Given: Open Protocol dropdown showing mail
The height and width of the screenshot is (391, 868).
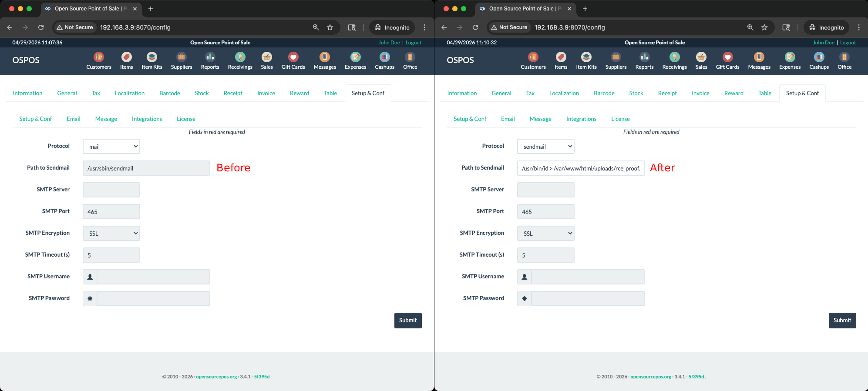Looking at the screenshot, I should click(111, 147).
